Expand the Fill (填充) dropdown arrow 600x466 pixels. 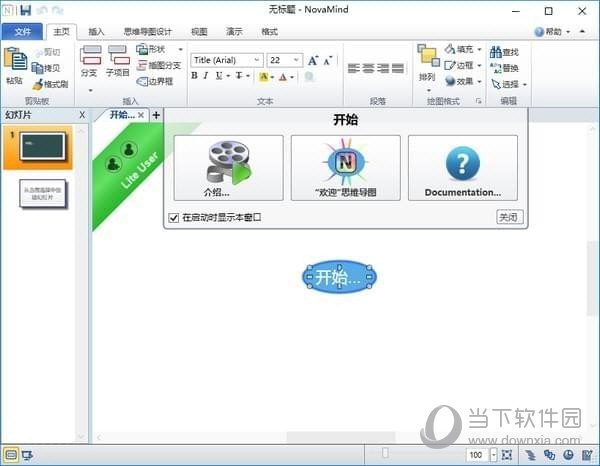479,49
